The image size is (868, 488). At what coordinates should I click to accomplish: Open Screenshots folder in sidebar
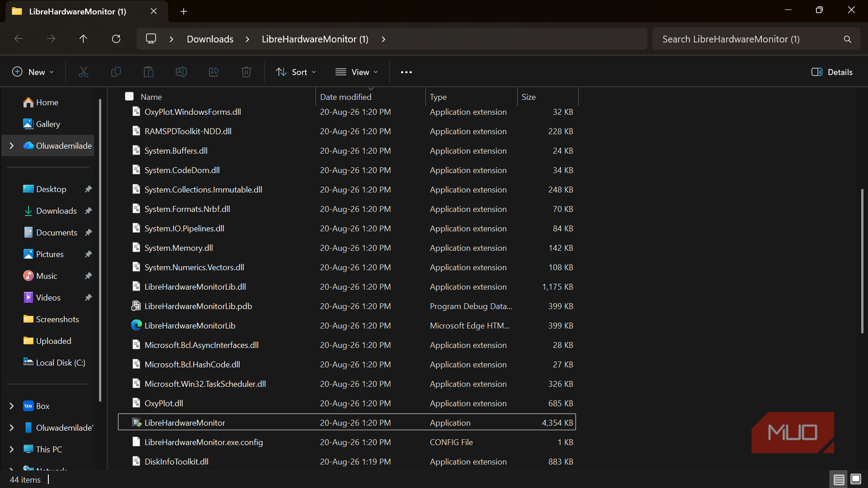(x=51, y=319)
